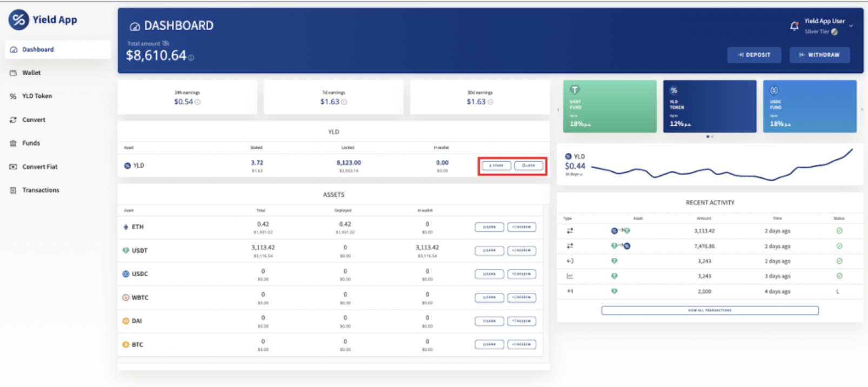Viewport: 868px width, 387px height.
Task: Click YLD icon above the $0.44 price
Action: [568, 156]
